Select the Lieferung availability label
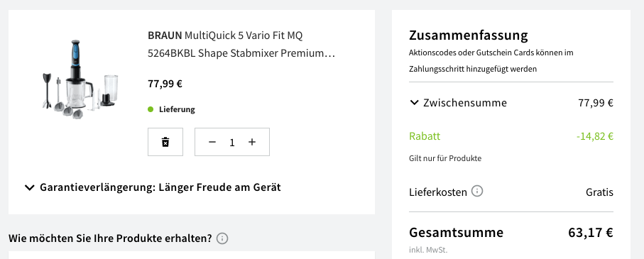This screenshot has width=644, height=259. (177, 109)
